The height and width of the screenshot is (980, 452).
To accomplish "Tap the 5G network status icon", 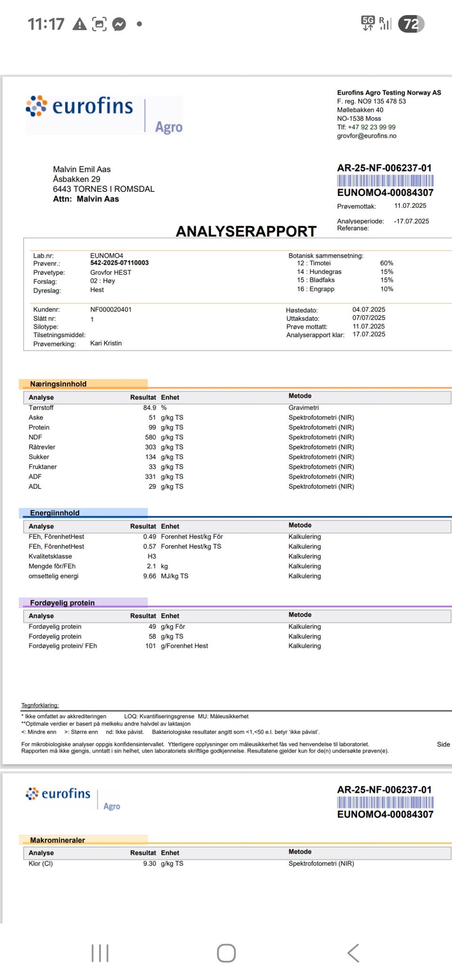I will pos(368,23).
